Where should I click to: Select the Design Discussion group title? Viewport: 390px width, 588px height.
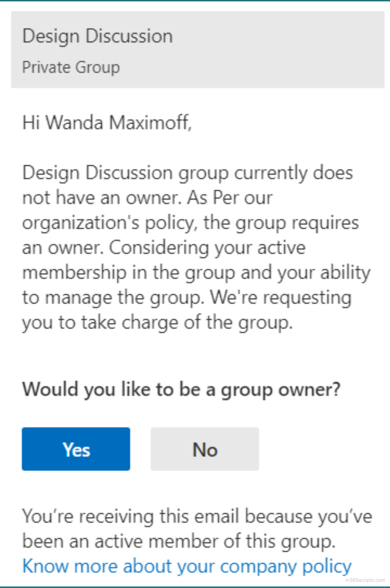pyautogui.click(x=98, y=35)
